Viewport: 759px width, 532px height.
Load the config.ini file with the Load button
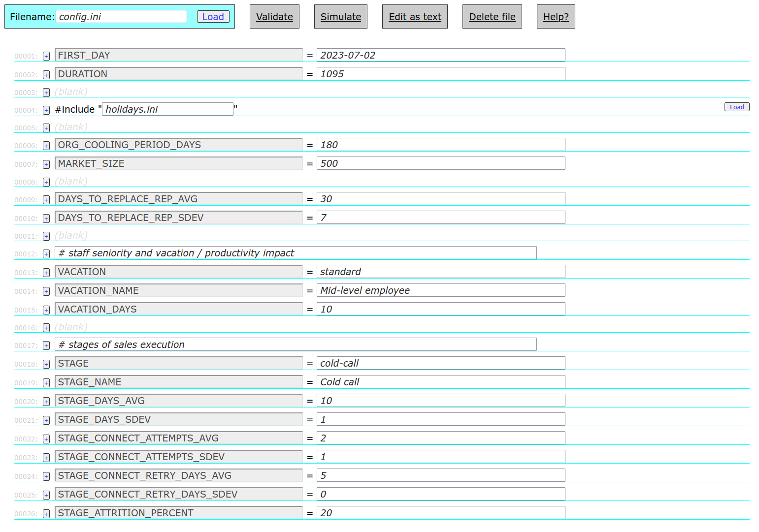(213, 17)
